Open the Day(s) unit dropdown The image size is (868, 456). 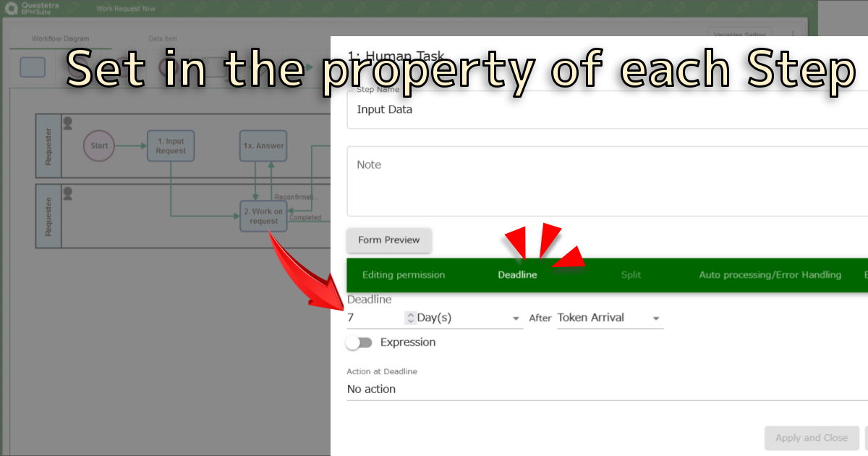[469, 318]
